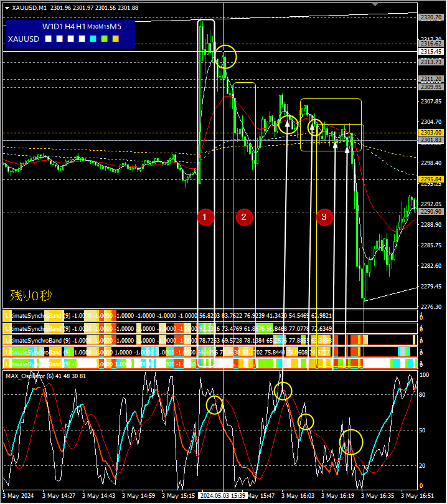This screenshot has width=447, height=504.
Task: Click the UltimateSynchroBand row ending 72.6349
Action: point(210,328)
